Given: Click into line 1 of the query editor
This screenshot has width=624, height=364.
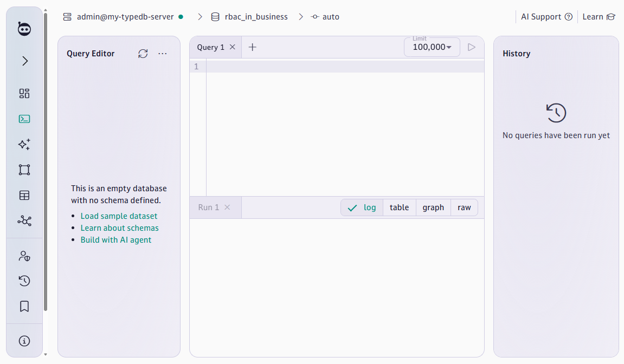Looking at the screenshot, I should 345,67.
